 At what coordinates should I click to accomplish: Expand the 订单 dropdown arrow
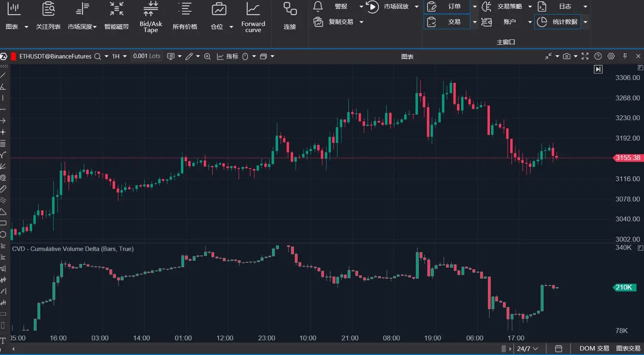point(475,6)
